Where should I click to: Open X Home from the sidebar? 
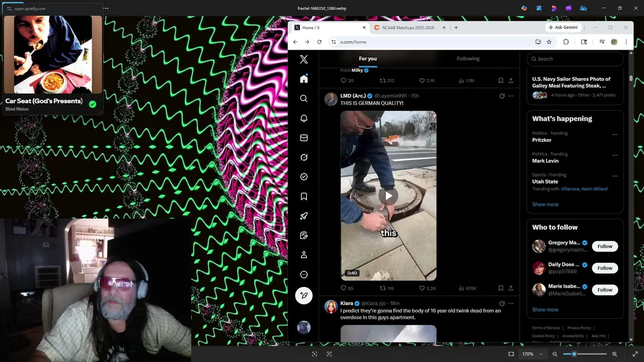point(304,79)
